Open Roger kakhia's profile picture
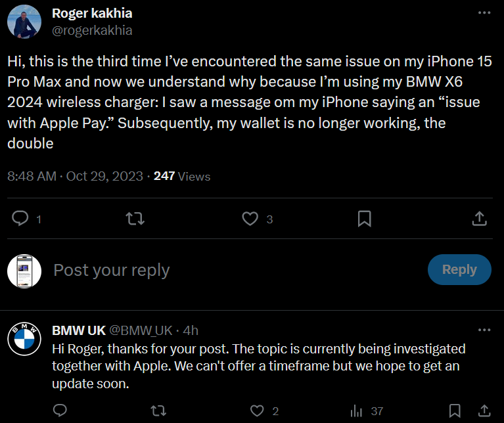504x423 pixels. click(24, 21)
